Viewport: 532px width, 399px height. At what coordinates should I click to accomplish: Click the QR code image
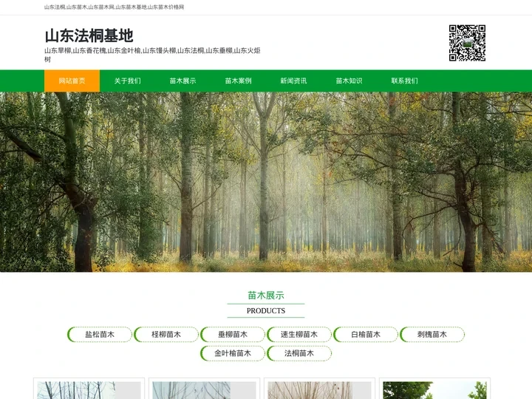[x=467, y=43]
